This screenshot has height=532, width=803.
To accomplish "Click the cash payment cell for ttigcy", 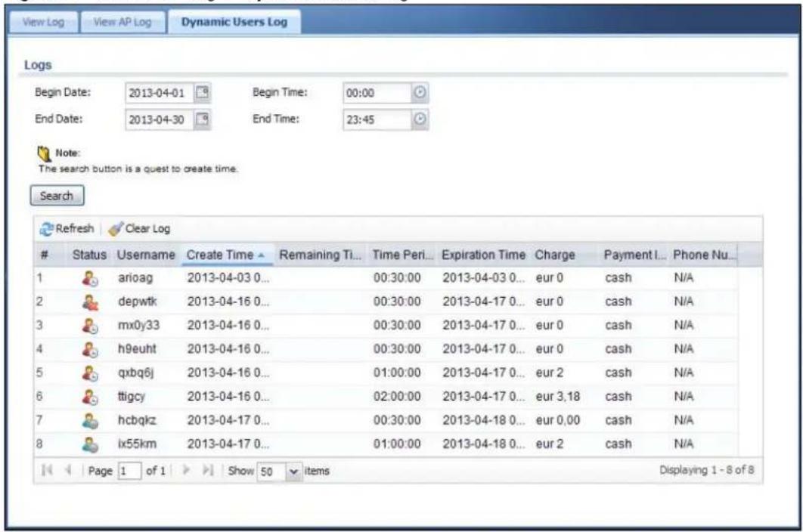I will (x=618, y=396).
